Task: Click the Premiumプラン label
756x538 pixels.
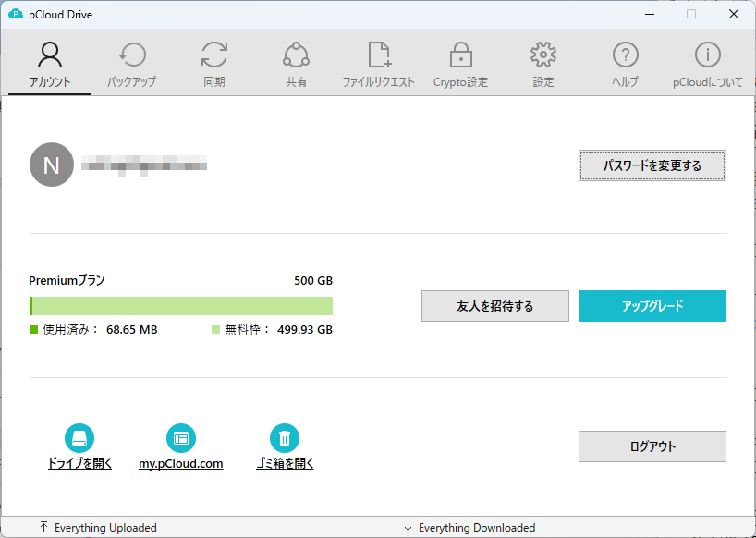Action: tap(67, 281)
